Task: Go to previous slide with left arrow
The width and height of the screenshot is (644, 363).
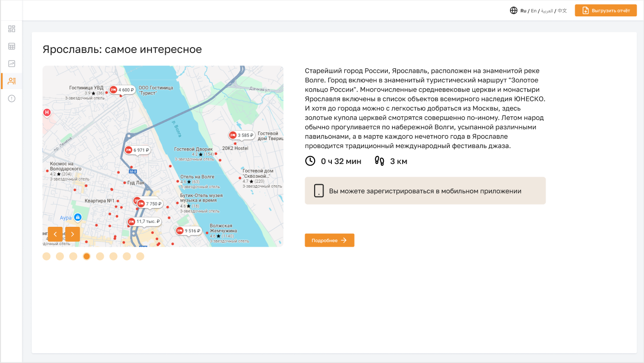Action: 55,234
